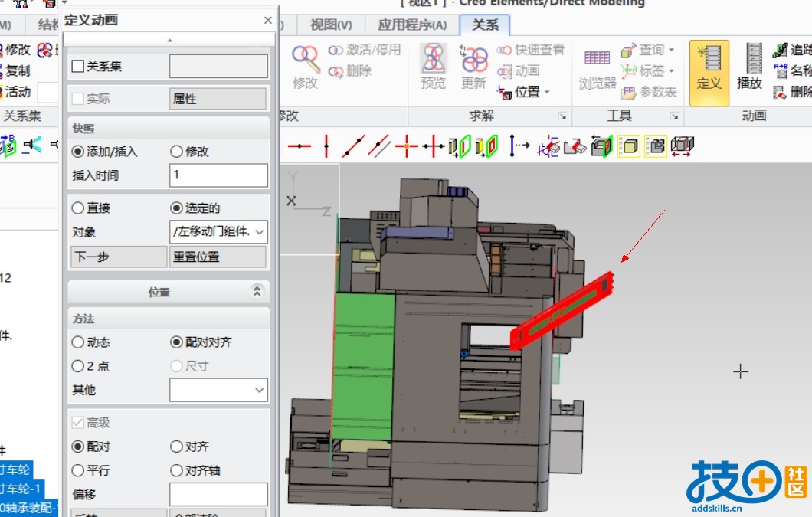Choose the 配对对齐 method radio

[x=176, y=342]
